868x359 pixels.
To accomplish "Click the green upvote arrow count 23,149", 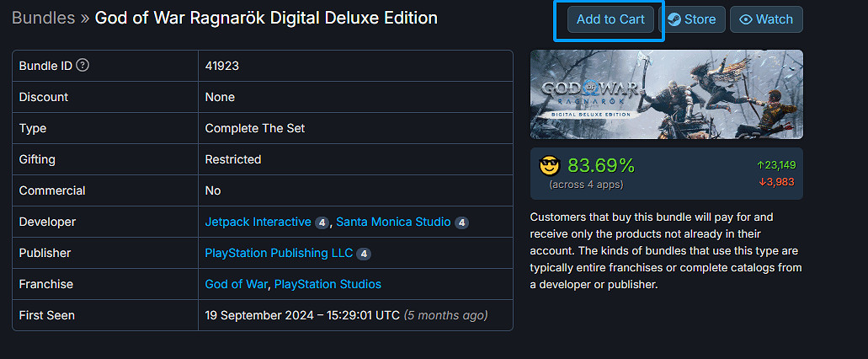I will point(775,165).
